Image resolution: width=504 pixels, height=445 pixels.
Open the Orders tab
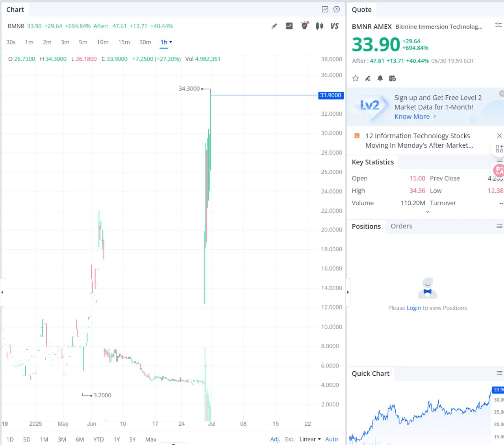[x=401, y=226]
